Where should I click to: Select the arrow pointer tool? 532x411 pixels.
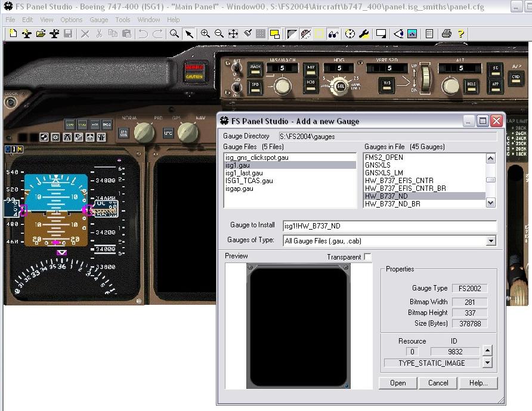(188, 33)
